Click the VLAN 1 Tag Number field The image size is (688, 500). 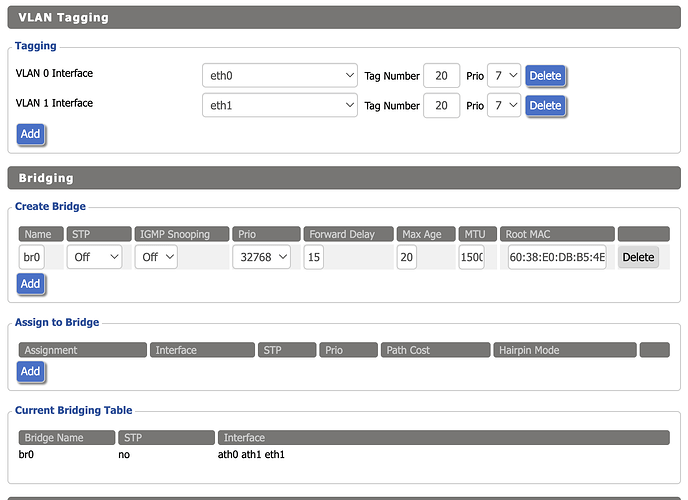pyautogui.click(x=441, y=105)
